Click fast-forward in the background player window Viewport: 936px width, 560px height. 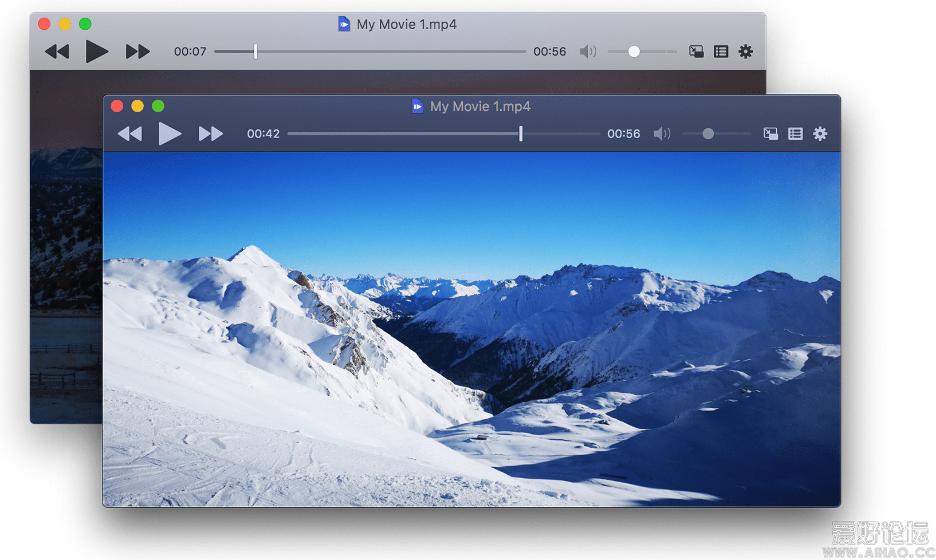tap(137, 52)
